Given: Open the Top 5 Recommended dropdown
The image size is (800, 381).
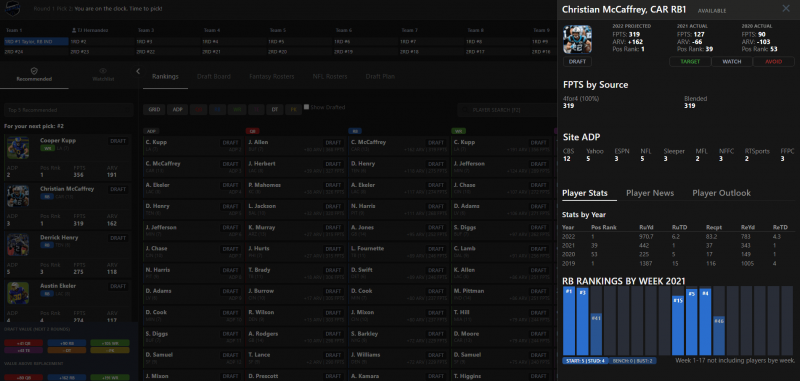Looking at the screenshot, I should coord(68,110).
